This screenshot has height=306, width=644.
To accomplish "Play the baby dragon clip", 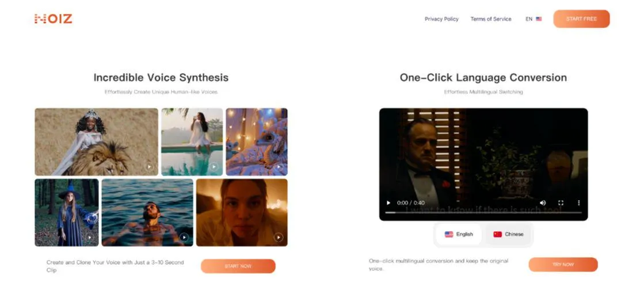I will (279, 167).
